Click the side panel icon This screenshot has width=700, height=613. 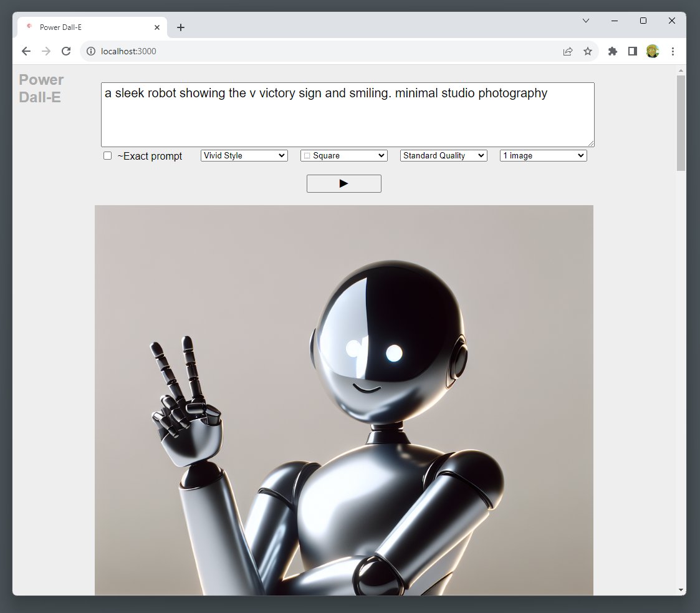(632, 51)
